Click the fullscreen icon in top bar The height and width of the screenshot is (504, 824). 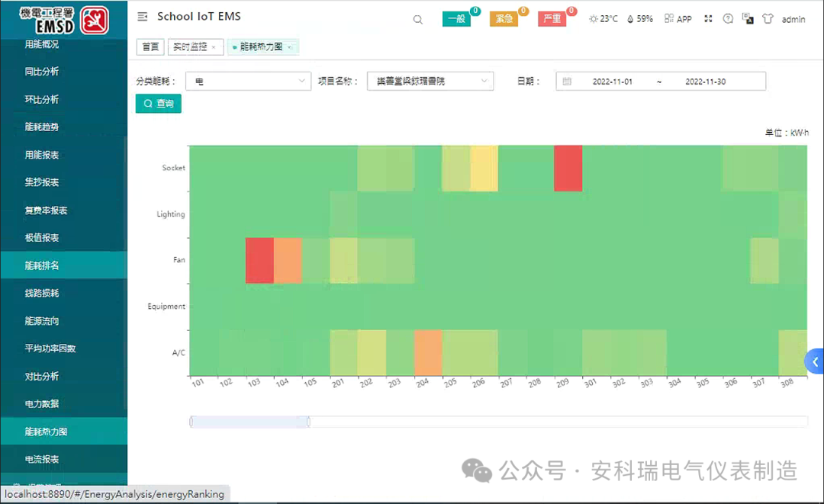(x=707, y=19)
